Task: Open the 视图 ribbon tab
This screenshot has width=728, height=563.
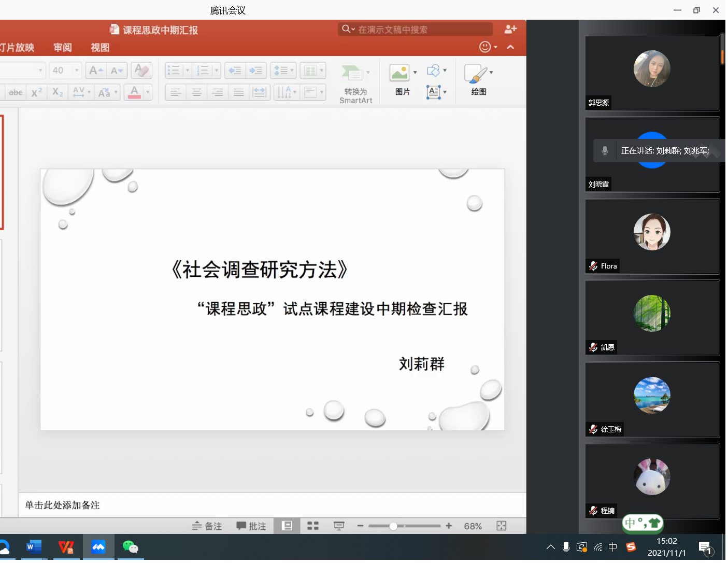Action: [x=100, y=48]
